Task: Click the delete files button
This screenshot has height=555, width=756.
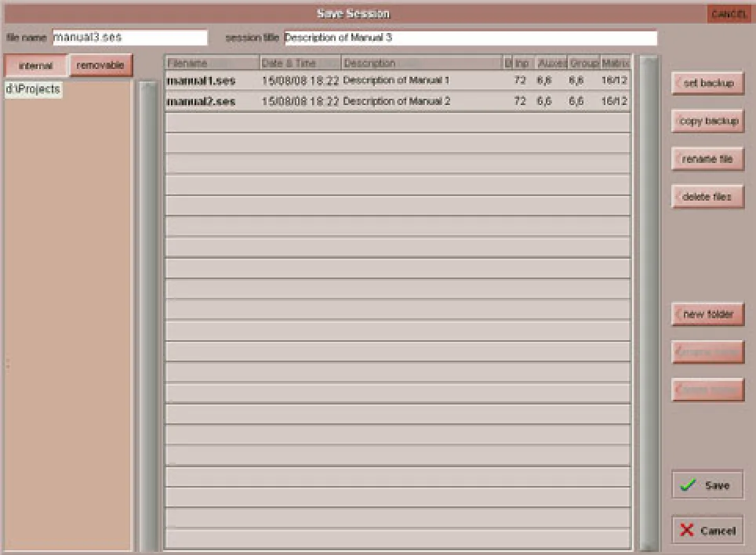Action: point(708,197)
